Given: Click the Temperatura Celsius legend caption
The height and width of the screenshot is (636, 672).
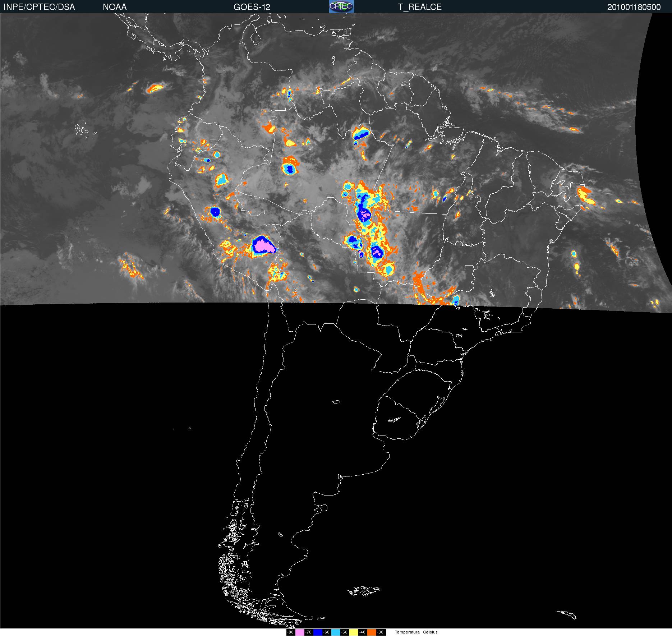Looking at the screenshot, I should [x=416, y=632].
